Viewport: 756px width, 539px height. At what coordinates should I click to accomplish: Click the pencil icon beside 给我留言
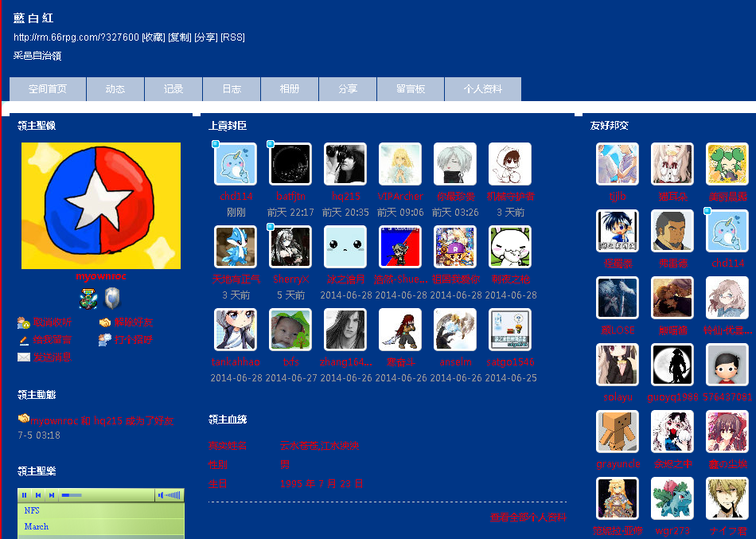pos(24,340)
